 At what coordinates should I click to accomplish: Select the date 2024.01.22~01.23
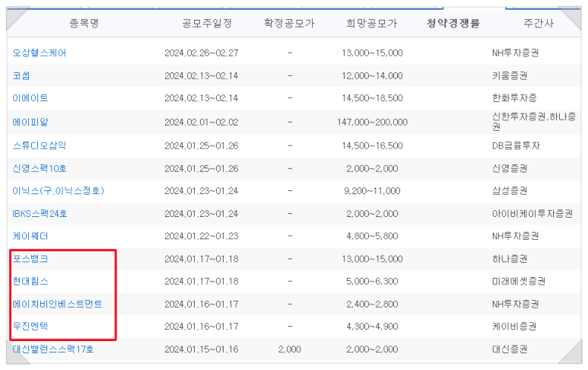[x=202, y=236]
